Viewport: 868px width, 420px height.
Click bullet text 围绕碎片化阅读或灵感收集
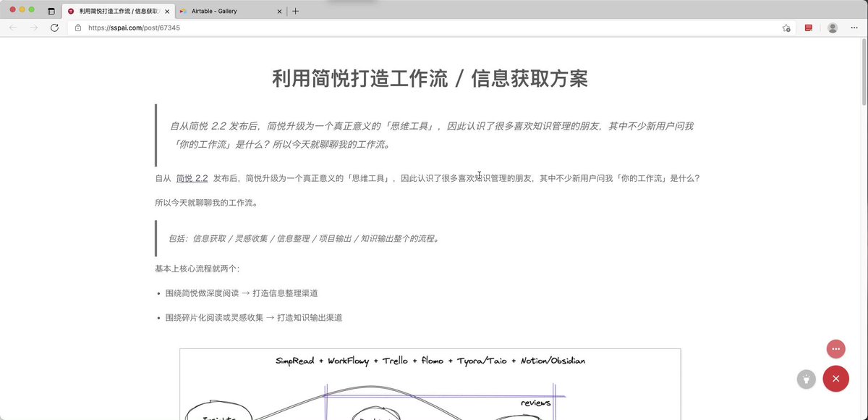coord(214,318)
